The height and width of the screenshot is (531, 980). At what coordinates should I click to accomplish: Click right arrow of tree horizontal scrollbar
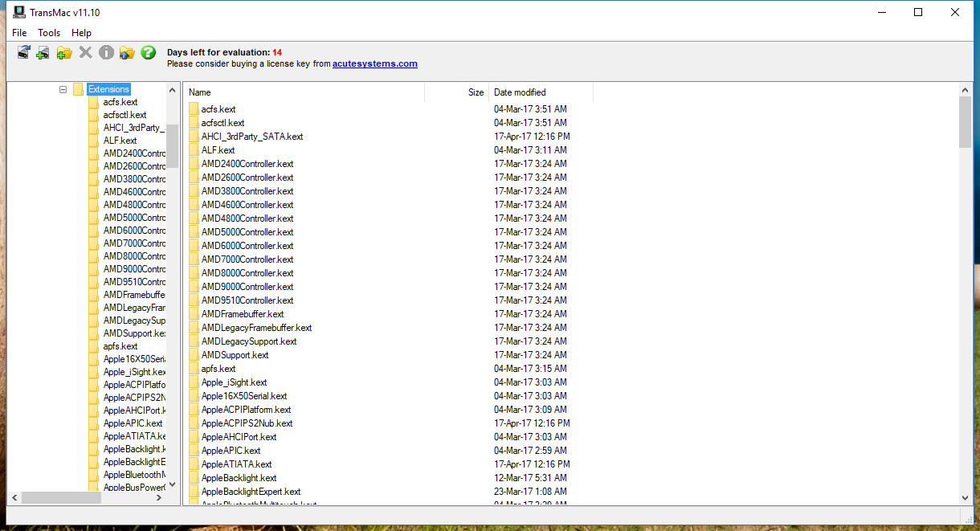(x=160, y=498)
